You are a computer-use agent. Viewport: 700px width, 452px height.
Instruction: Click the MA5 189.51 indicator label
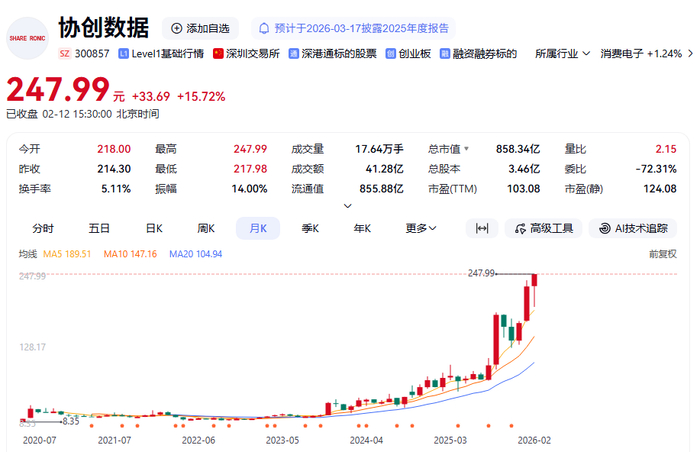[x=67, y=254]
